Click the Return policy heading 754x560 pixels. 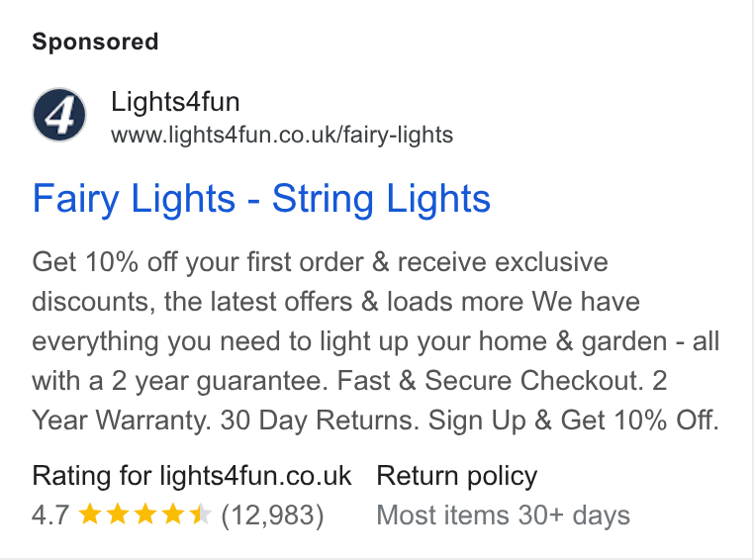tap(457, 476)
